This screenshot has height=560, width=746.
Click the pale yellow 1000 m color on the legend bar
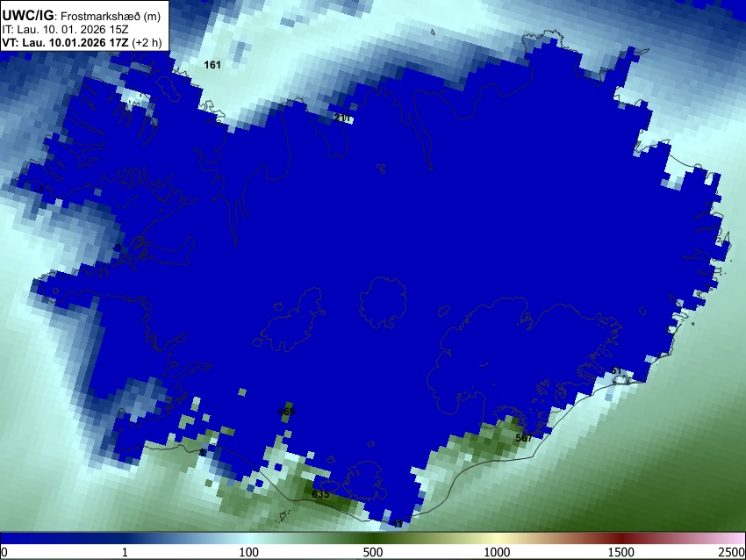tap(497, 538)
